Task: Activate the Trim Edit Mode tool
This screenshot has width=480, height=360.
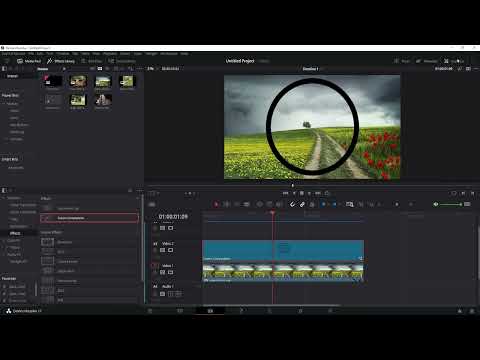Action: 226,204
